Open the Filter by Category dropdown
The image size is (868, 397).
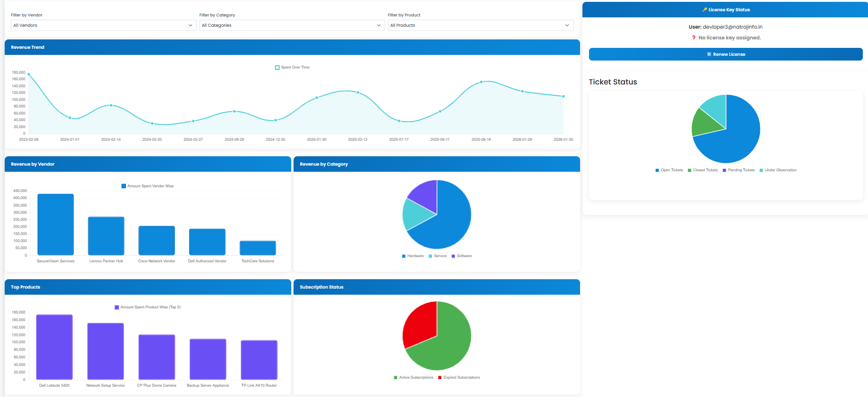(292, 25)
